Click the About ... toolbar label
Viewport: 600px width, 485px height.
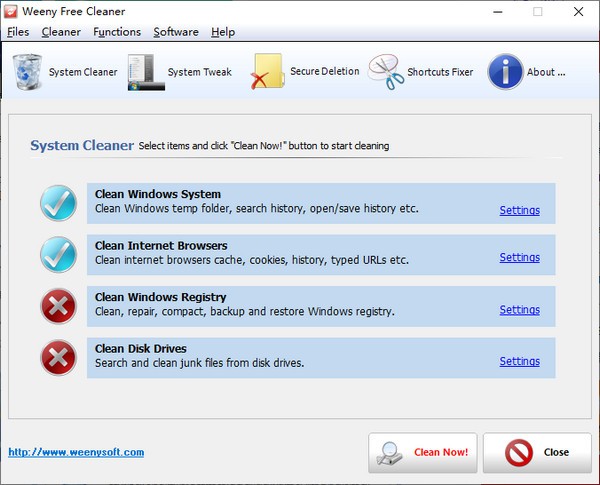coord(546,72)
